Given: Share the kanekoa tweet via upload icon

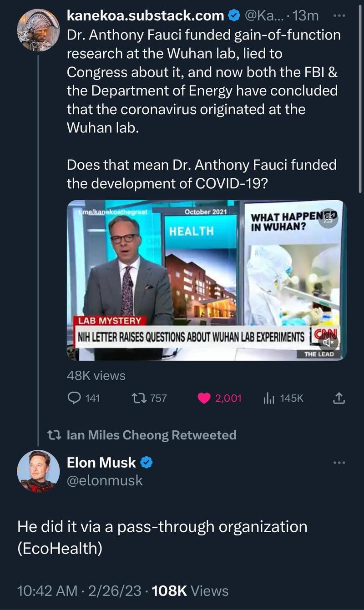Looking at the screenshot, I should coord(339,398).
